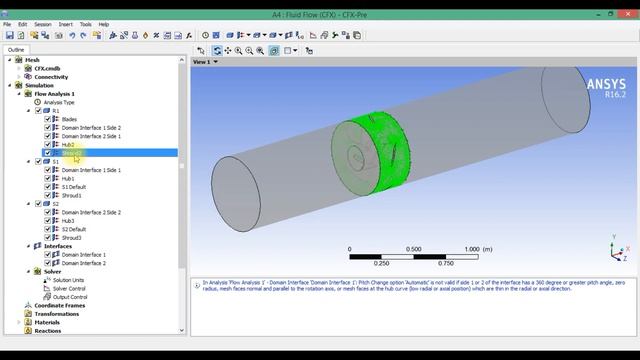This screenshot has height=360, width=640.
Task: Click the Save Case toolbar icon
Action: pos(9,36)
